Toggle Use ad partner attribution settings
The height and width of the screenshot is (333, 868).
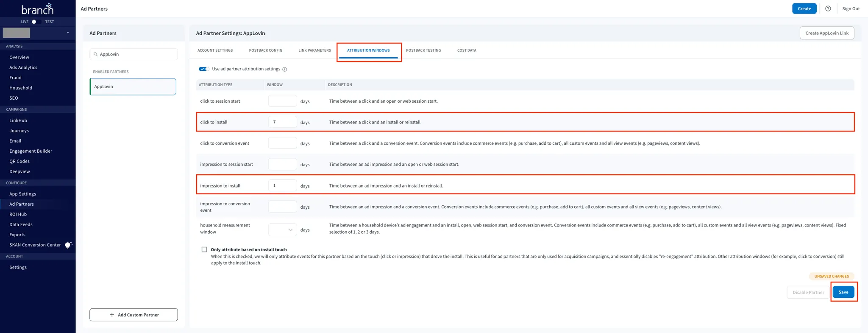coord(204,69)
